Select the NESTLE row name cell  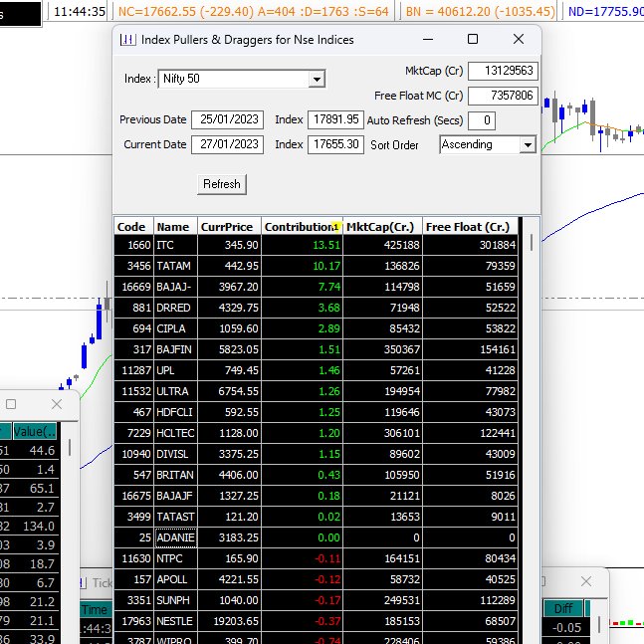point(176,621)
